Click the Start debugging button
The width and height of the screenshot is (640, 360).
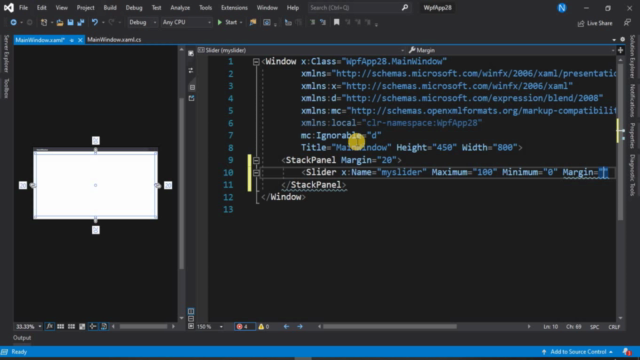point(227,22)
